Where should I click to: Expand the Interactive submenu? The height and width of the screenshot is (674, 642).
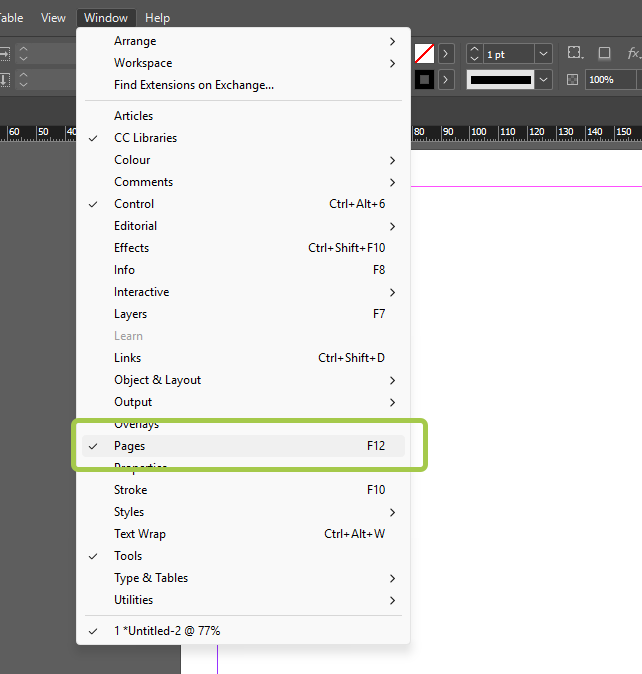(x=243, y=292)
